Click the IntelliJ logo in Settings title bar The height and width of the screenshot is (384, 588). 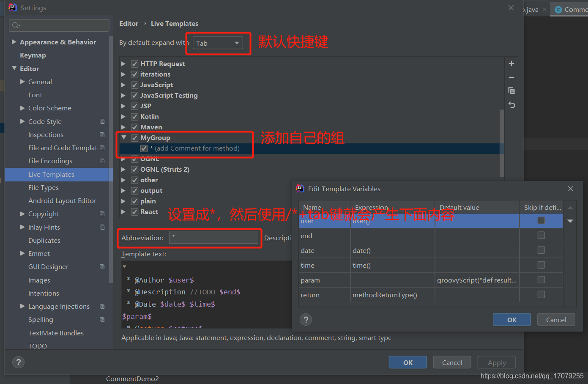click(x=12, y=7)
